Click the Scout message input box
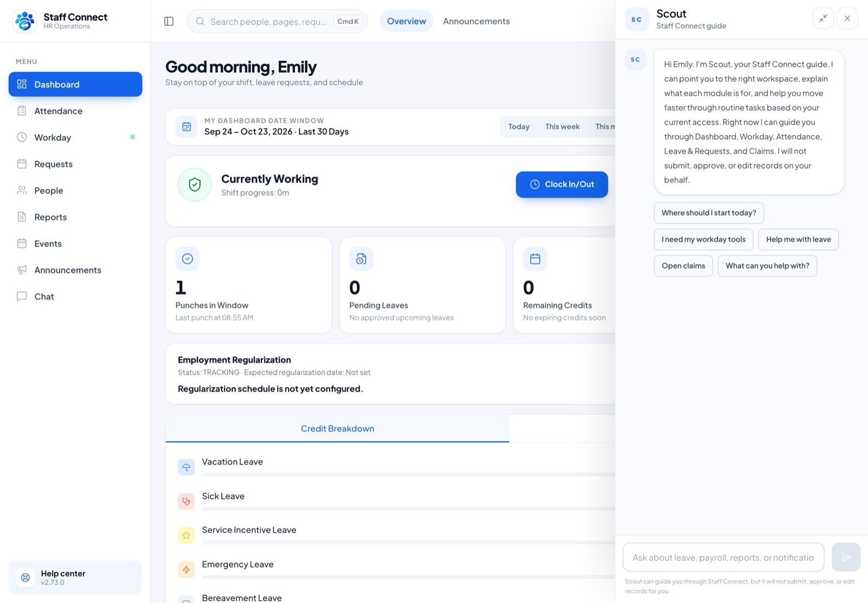The width and height of the screenshot is (868, 603). (x=723, y=557)
